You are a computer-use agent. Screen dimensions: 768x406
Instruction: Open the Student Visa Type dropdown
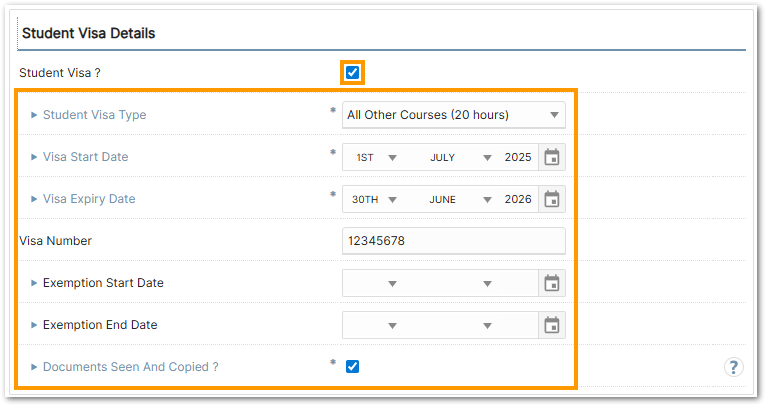[453, 115]
